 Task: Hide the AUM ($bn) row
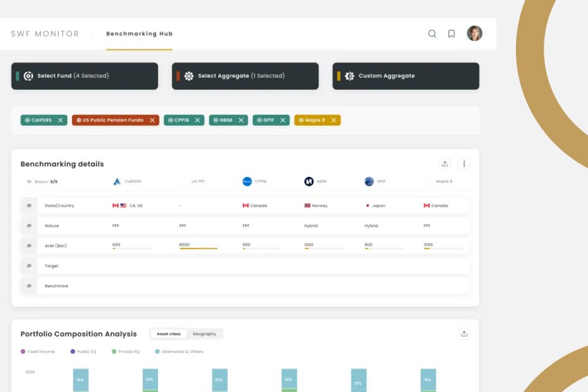(x=29, y=245)
